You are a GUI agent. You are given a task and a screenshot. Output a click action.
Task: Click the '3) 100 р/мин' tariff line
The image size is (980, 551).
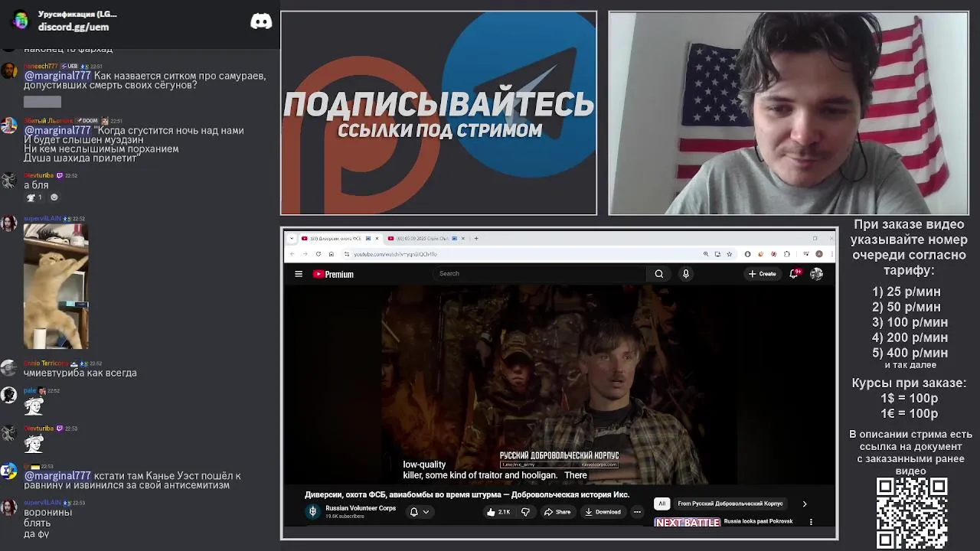click(x=910, y=322)
